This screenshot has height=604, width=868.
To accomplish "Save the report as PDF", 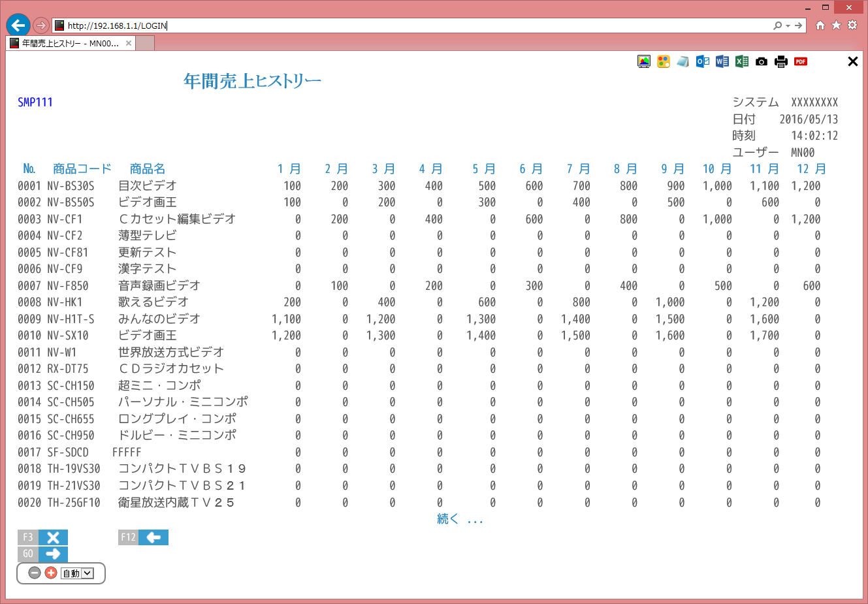I will [x=801, y=61].
